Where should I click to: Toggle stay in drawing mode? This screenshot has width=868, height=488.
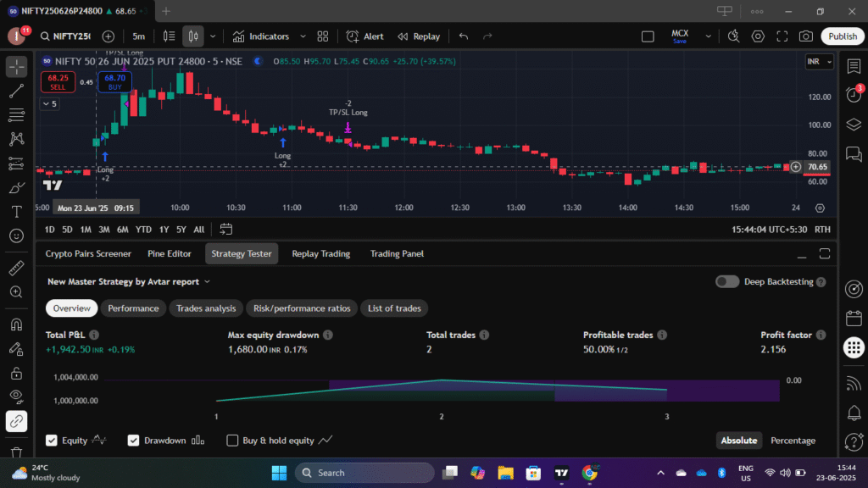[x=17, y=349]
